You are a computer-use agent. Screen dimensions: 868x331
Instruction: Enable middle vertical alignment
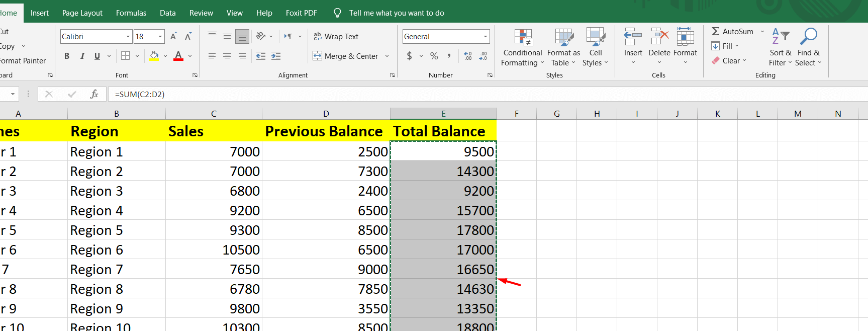[227, 36]
